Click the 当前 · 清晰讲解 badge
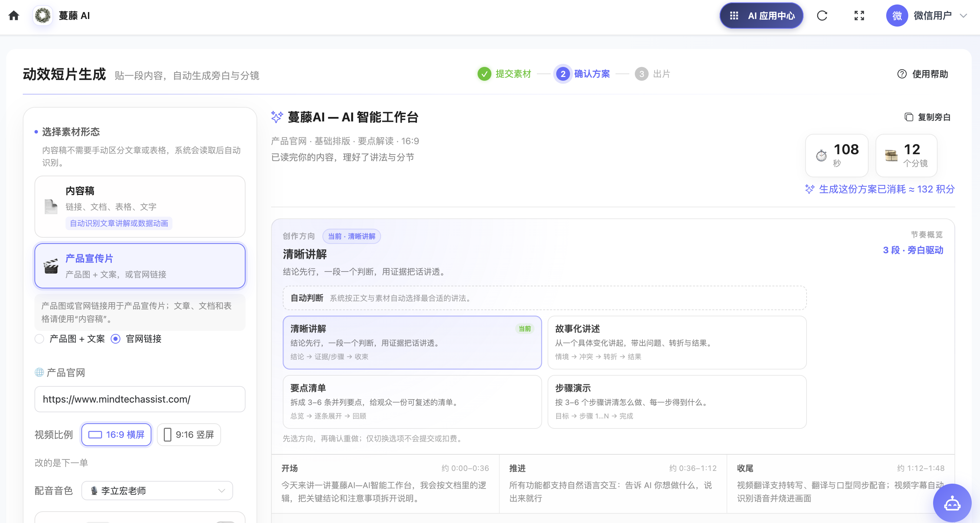This screenshot has width=980, height=523. tap(351, 236)
